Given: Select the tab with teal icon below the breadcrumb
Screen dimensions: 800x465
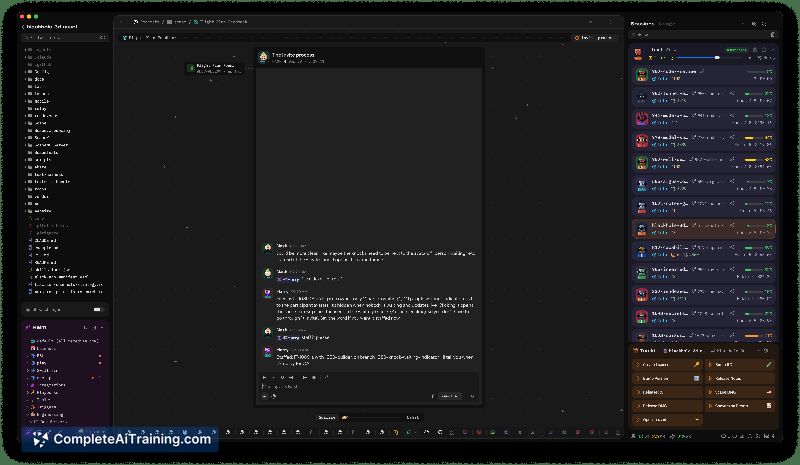Looking at the screenshot, I should (150, 38).
